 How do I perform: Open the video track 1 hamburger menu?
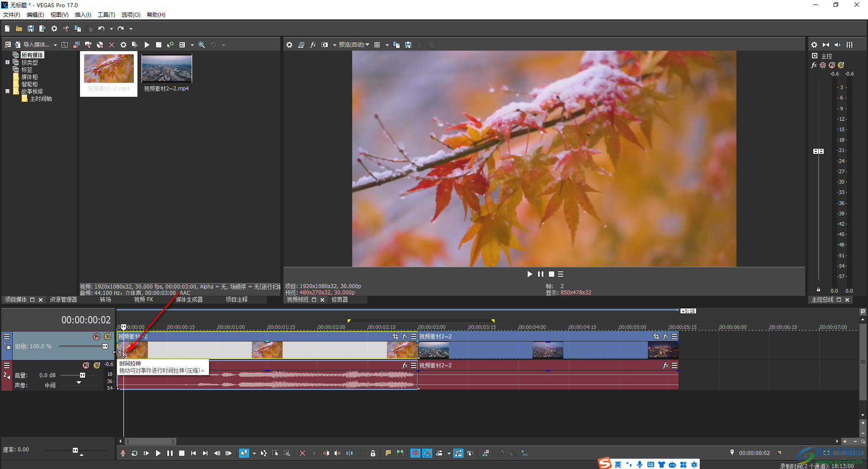click(x=7, y=336)
